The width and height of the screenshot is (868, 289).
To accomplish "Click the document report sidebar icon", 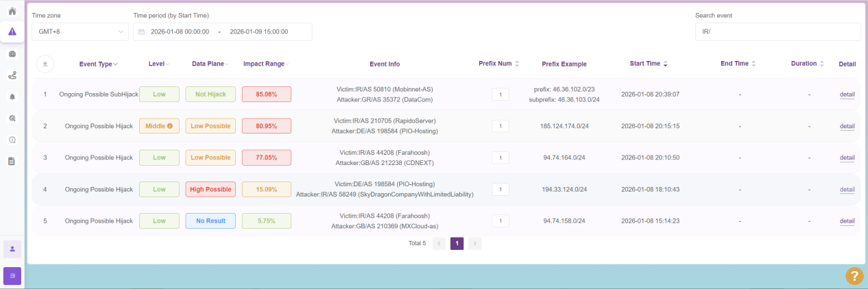I will point(12,161).
